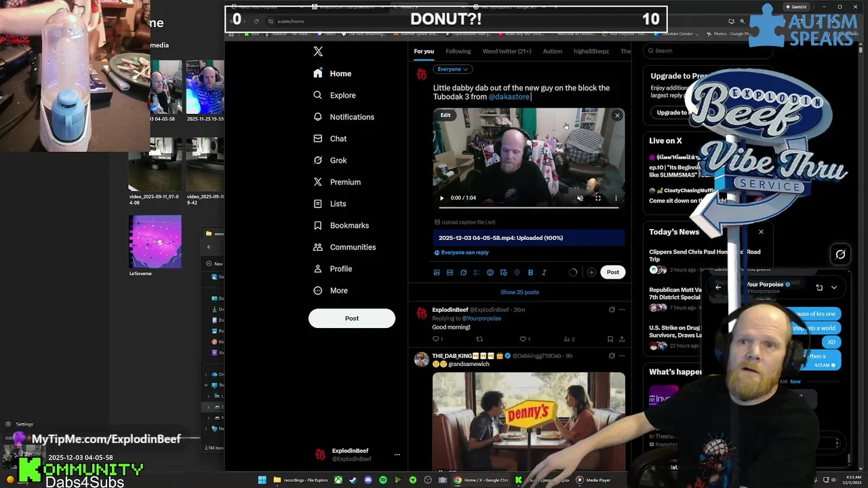Click Edit on attached video
The width and height of the screenshot is (868, 488).
pos(446,115)
